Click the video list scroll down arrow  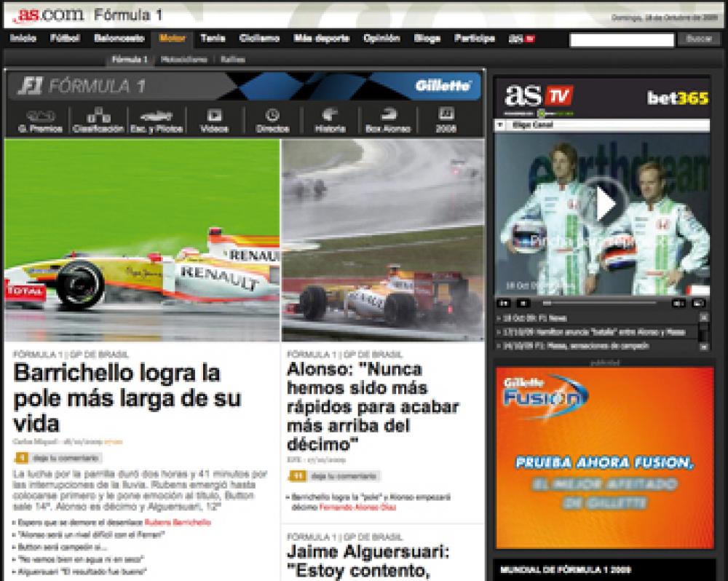tap(704, 347)
